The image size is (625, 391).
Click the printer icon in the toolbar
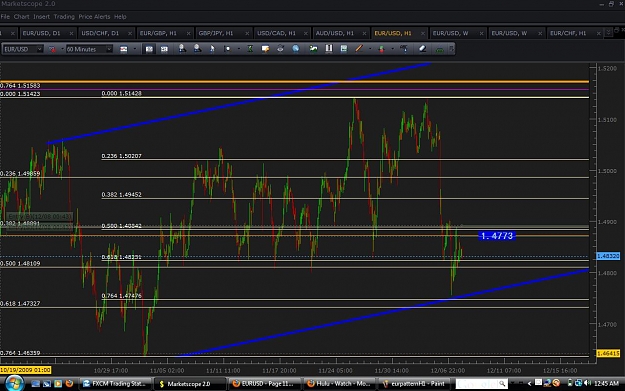[x=280, y=49]
